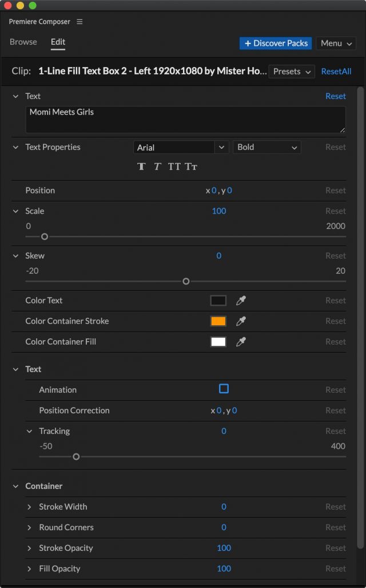This screenshot has height=588, width=366.
Task: Collapse the Container section
Action: click(16, 486)
